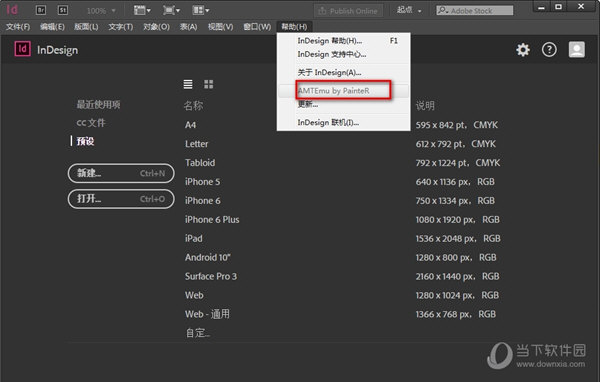Click the Publish Online button
This screenshot has height=382, width=600.
[348, 11]
